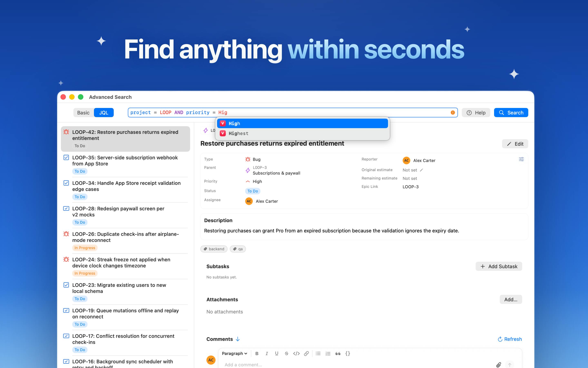The image size is (588, 368).
Task: Open parent LOOP-3 Subscriptions & paywall
Action: (273, 170)
